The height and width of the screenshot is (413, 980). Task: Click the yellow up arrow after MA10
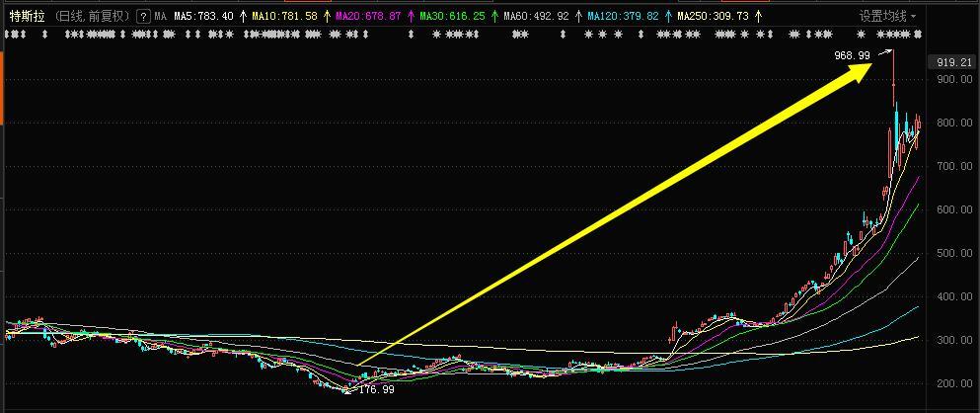327,16
